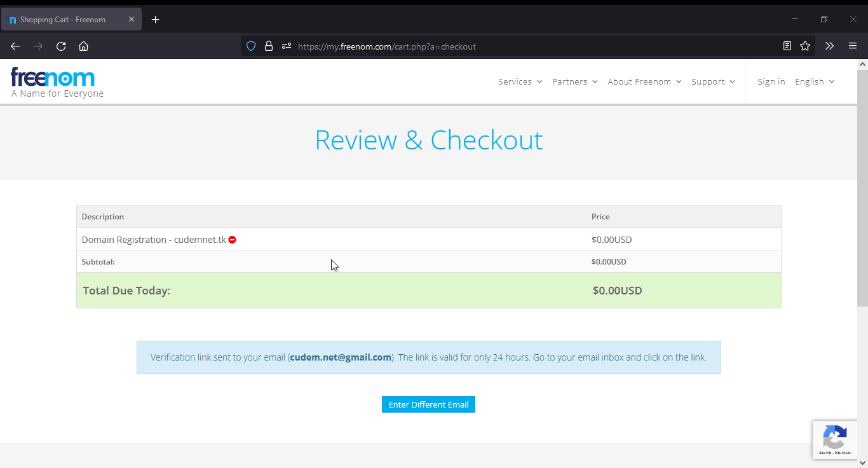Toggle reader view icon

(x=787, y=46)
